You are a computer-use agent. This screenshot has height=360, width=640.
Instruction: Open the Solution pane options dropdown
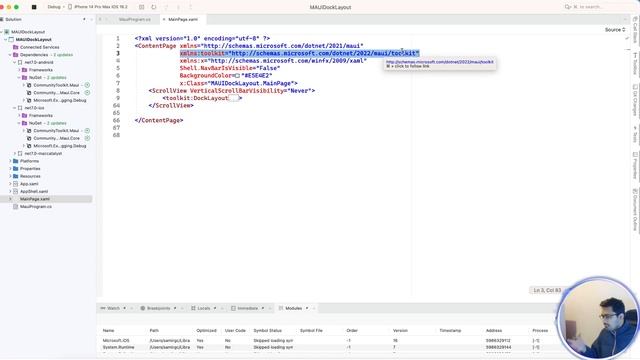(84, 19)
